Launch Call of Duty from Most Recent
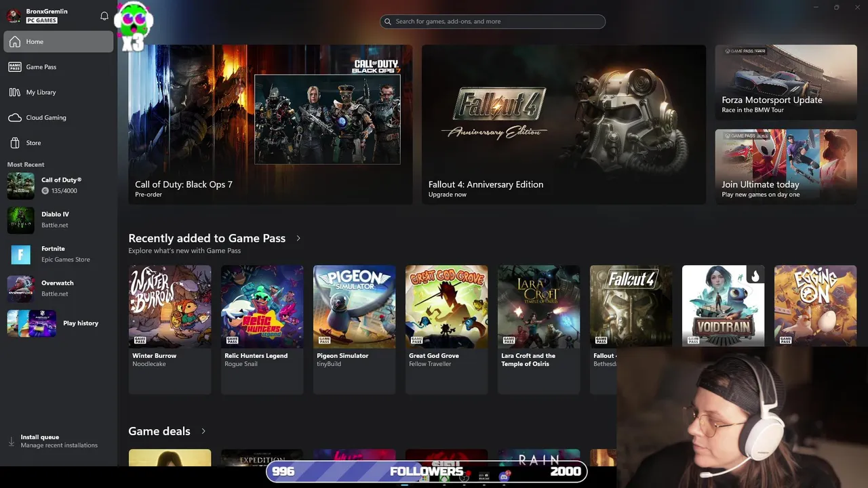The image size is (868, 488). [x=59, y=186]
